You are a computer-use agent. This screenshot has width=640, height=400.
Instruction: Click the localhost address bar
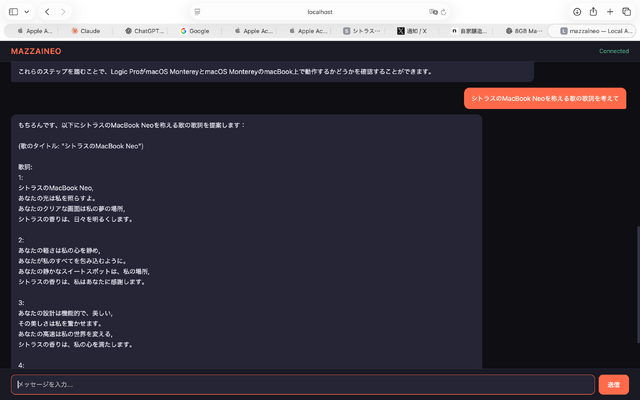[320, 11]
